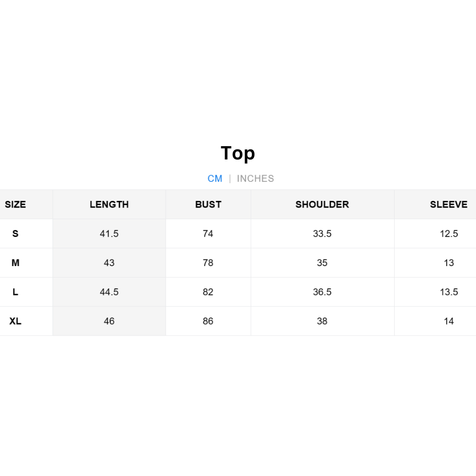
Task: Select the SHOULDER column header
Action: (322, 204)
